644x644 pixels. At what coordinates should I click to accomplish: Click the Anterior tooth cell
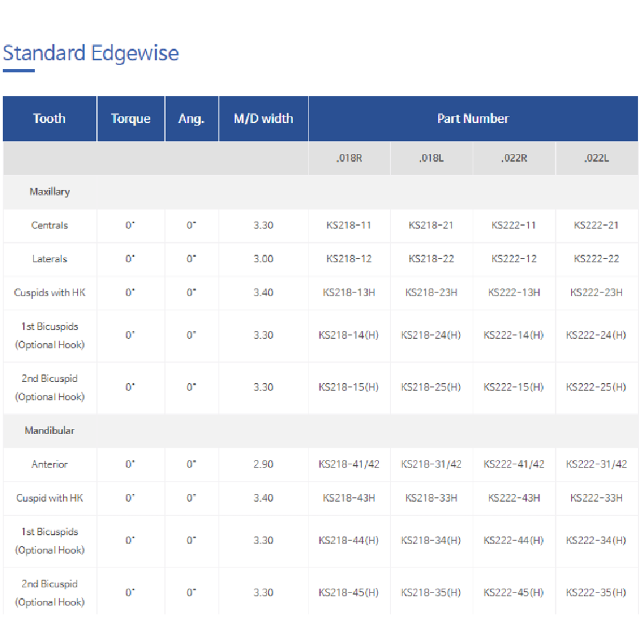point(50,464)
